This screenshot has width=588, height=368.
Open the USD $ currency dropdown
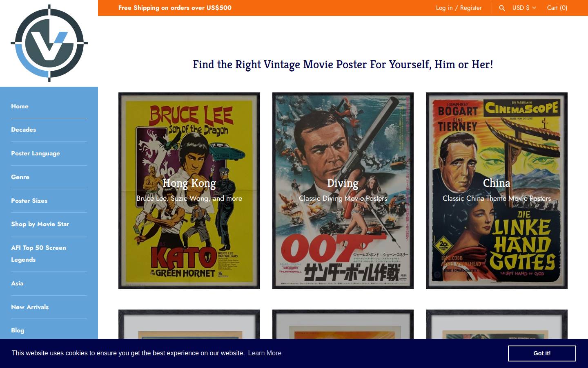524,8
